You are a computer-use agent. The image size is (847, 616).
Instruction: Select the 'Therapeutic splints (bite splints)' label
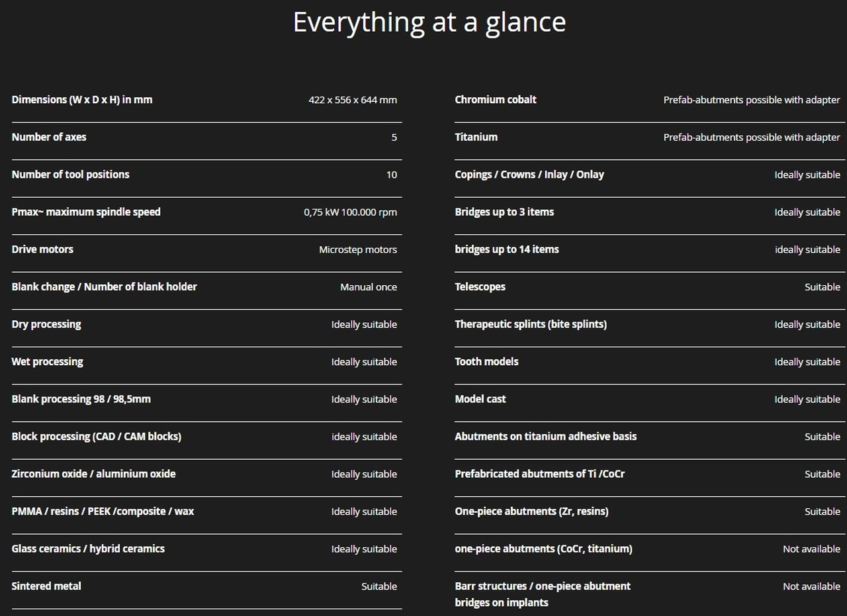point(531,324)
